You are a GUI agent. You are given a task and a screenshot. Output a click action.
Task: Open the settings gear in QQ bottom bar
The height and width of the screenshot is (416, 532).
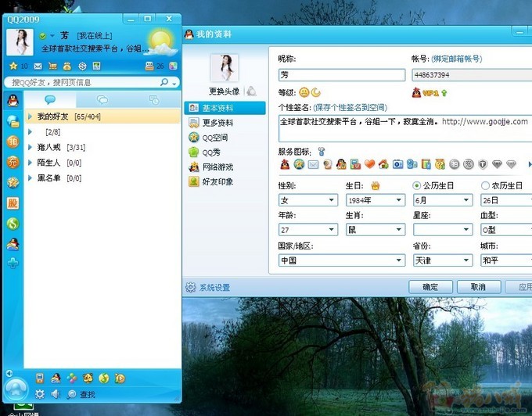40,394
